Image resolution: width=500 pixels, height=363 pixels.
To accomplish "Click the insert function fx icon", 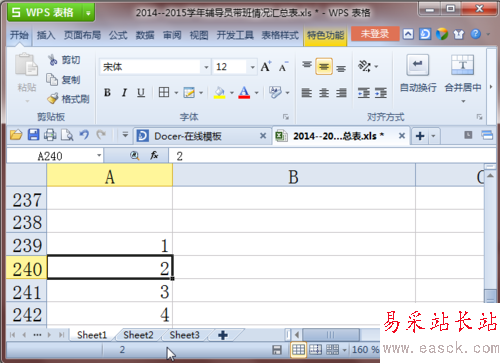I will (x=154, y=155).
